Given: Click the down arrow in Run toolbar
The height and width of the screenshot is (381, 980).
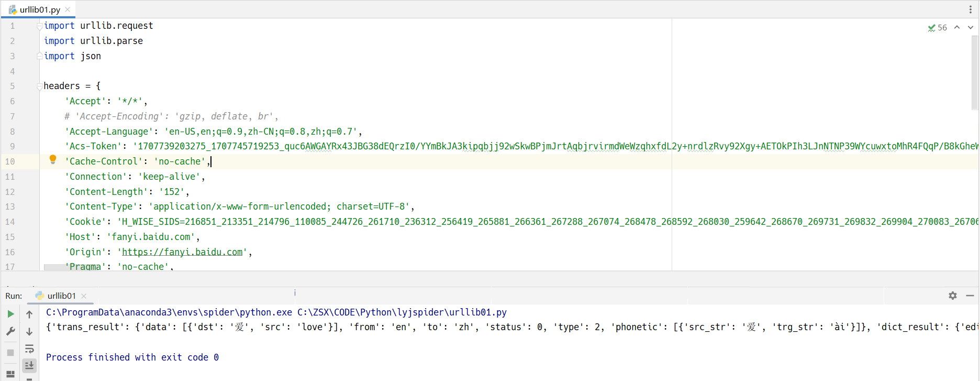Looking at the screenshot, I should [x=29, y=332].
